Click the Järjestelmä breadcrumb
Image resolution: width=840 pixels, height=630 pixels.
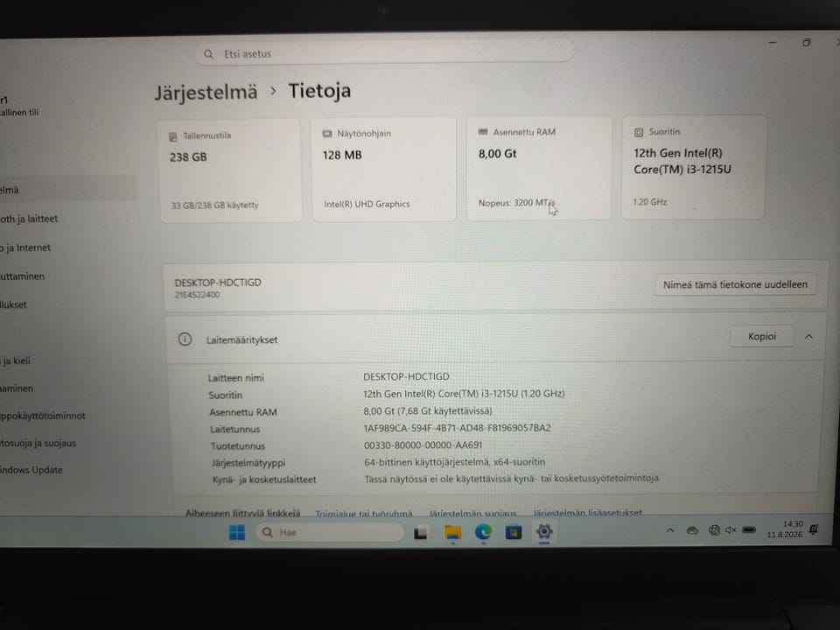(206, 92)
